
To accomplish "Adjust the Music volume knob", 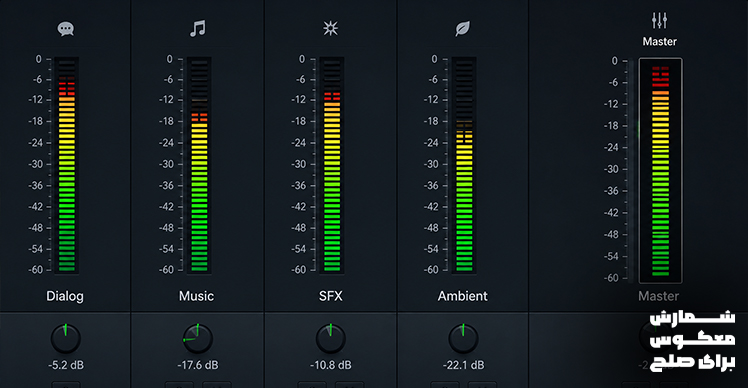I will coord(197,338).
